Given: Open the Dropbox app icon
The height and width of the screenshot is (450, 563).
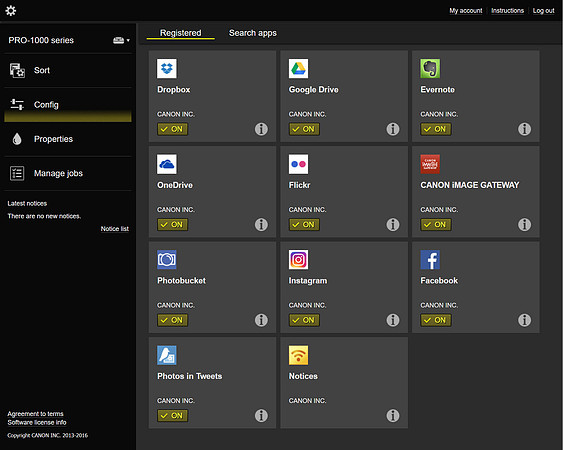Looking at the screenshot, I should 167,68.
